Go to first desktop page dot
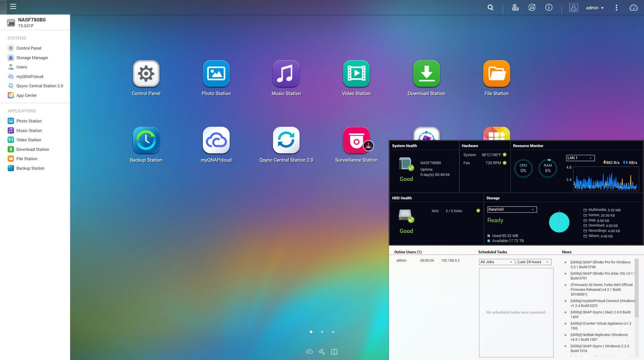The image size is (644, 360). pyautogui.click(x=311, y=332)
